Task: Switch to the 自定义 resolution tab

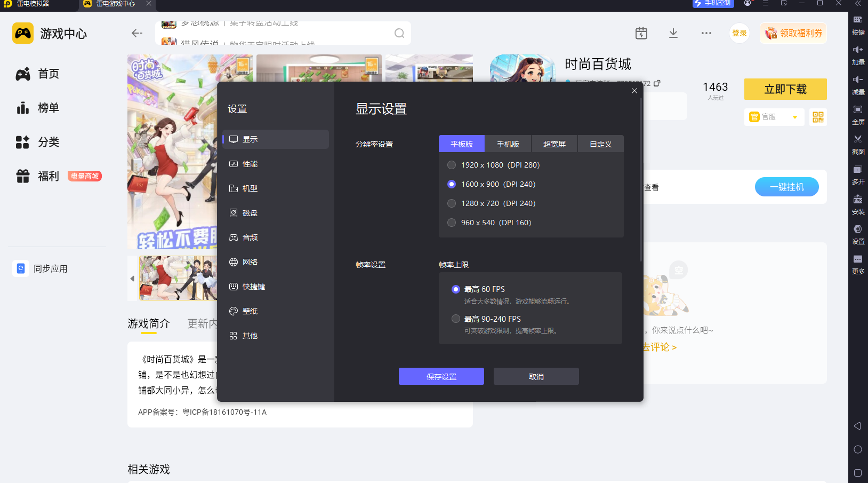Action: click(x=601, y=144)
